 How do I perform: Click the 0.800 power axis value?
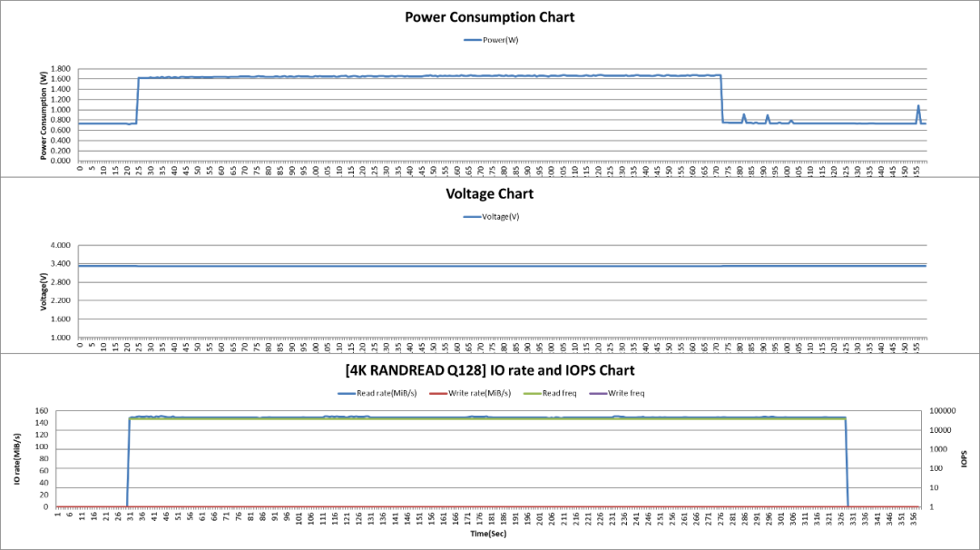click(x=61, y=120)
